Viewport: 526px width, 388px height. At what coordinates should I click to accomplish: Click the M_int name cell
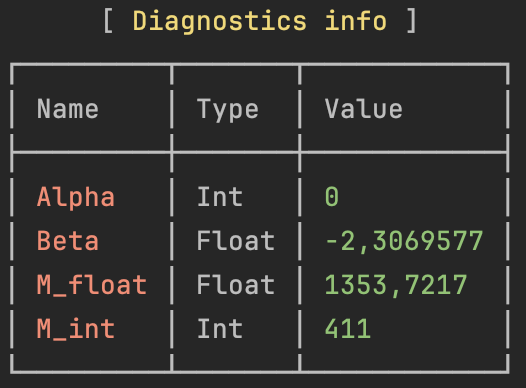click(76, 329)
